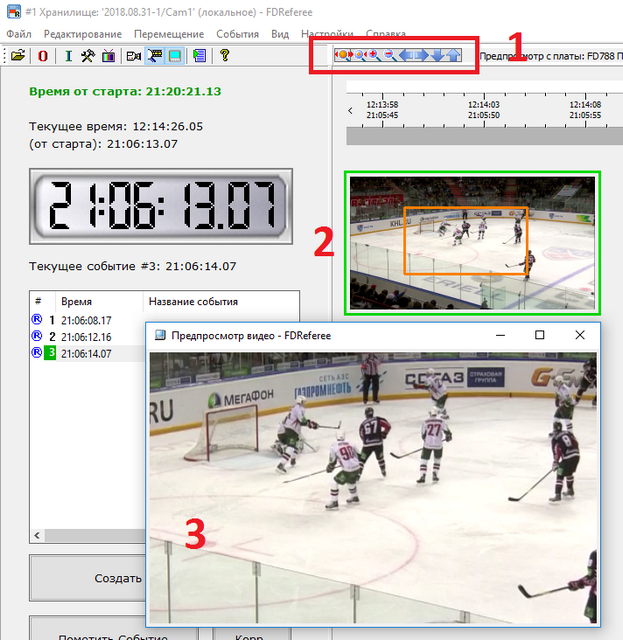Image resolution: width=623 pixels, height=640 pixels.
Task: Click the zoom out magnifier icon
Action: pos(389,55)
